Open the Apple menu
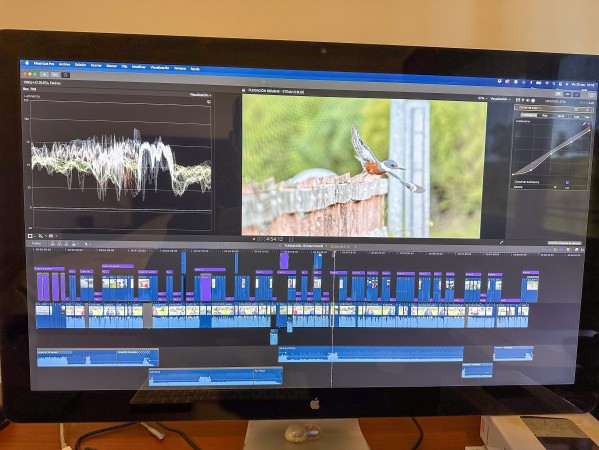The width and height of the screenshot is (599, 450). [x=27, y=63]
